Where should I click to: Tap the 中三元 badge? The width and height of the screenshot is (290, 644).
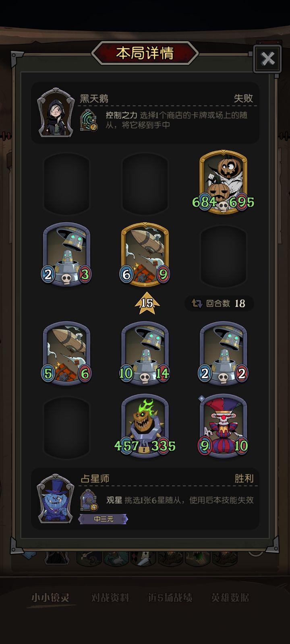tap(103, 519)
